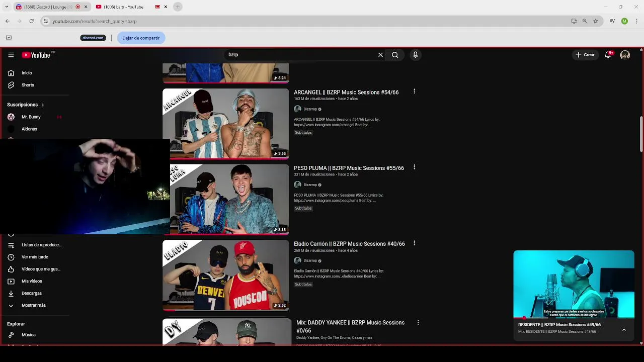Click the Eladio Carrión video thumbnail
Viewport: 644px width, 362px height.
click(x=226, y=275)
